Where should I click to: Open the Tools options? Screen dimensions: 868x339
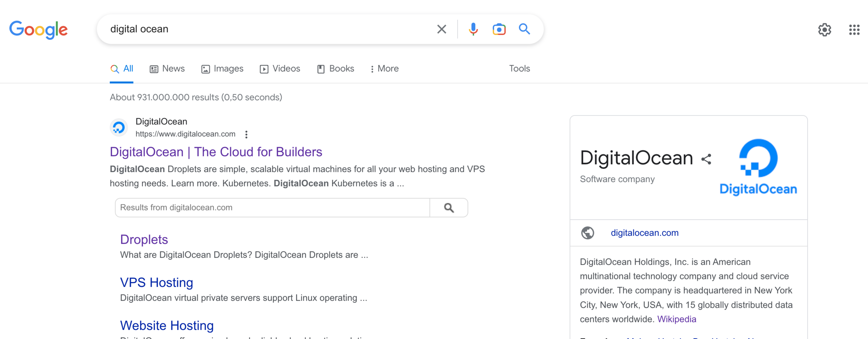click(x=519, y=69)
